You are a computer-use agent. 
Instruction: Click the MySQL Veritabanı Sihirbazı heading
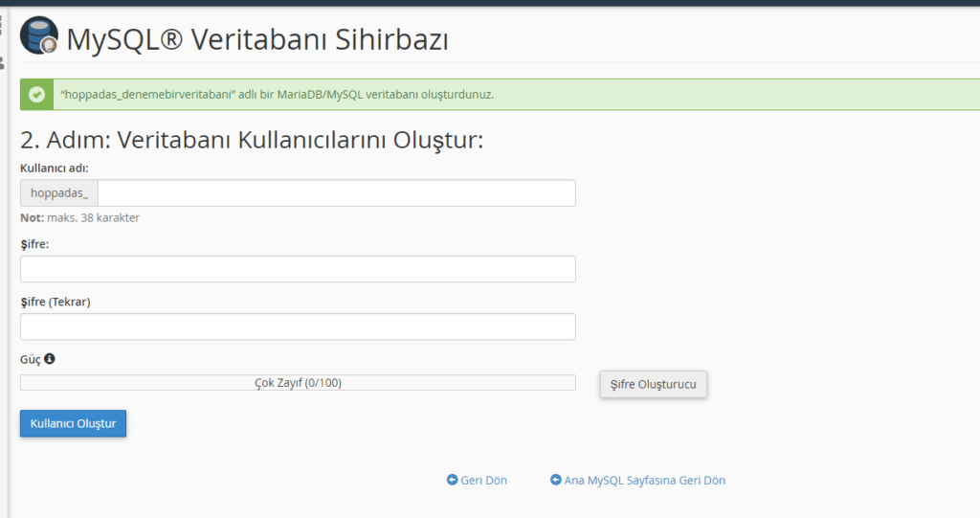[257, 39]
